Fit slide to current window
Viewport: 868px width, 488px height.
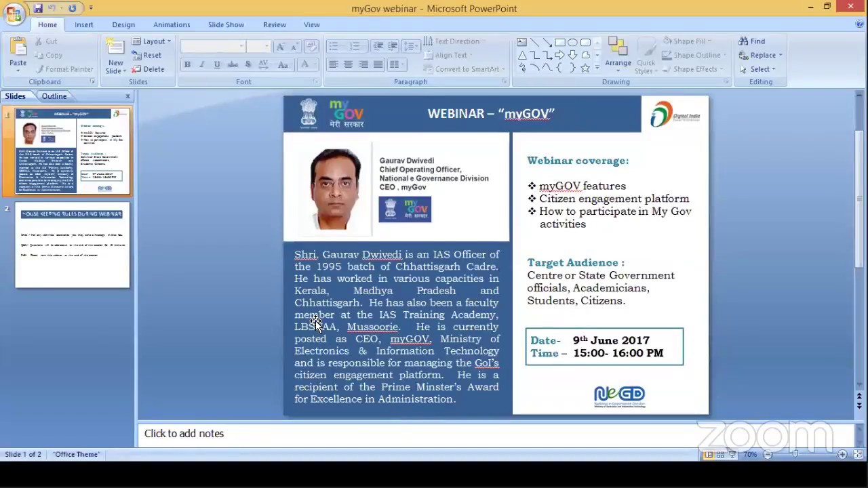coord(858,454)
